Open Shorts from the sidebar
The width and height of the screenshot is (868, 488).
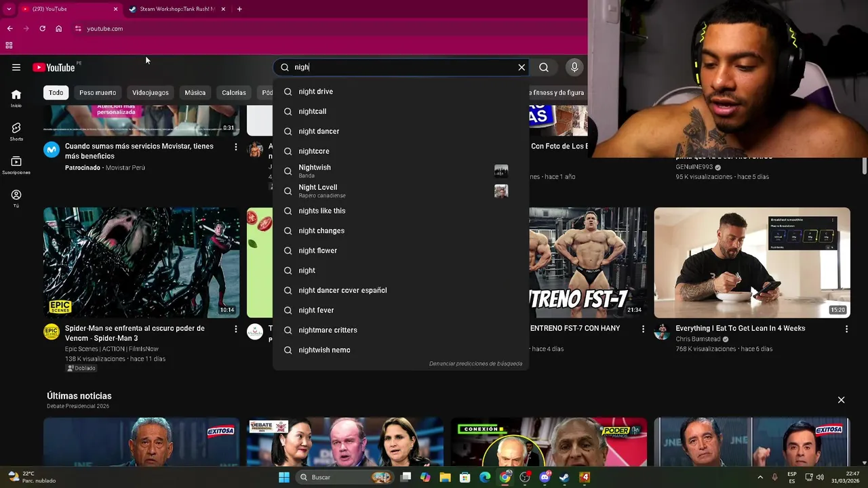click(16, 131)
